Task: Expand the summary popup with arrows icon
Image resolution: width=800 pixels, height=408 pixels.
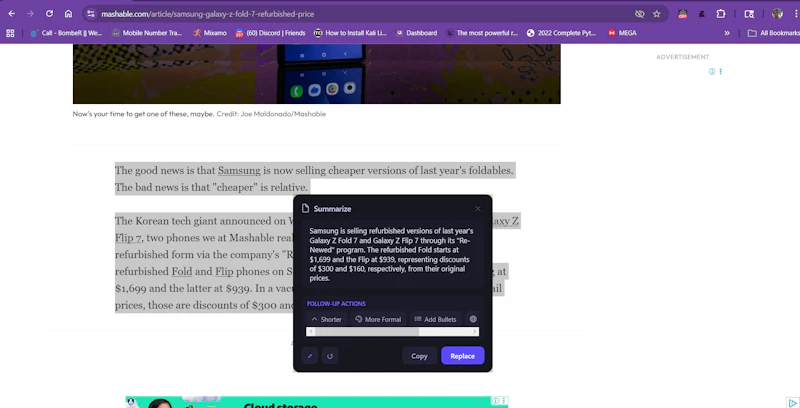Action: point(310,356)
